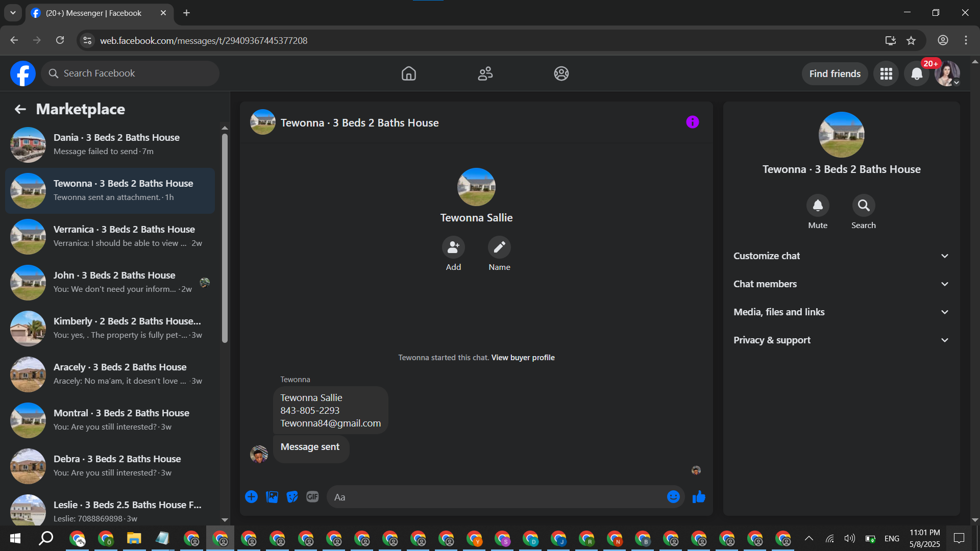
Task: Open the Friends icon in top navigation
Action: [485, 73]
